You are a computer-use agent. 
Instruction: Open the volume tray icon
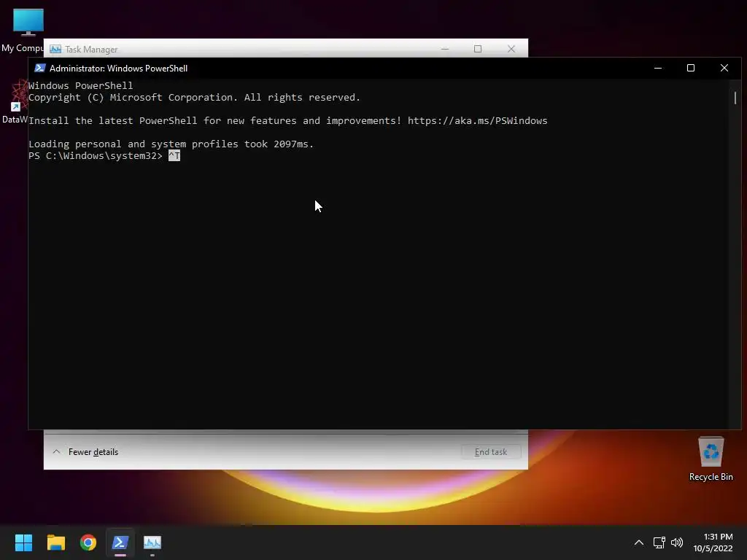coord(676,542)
